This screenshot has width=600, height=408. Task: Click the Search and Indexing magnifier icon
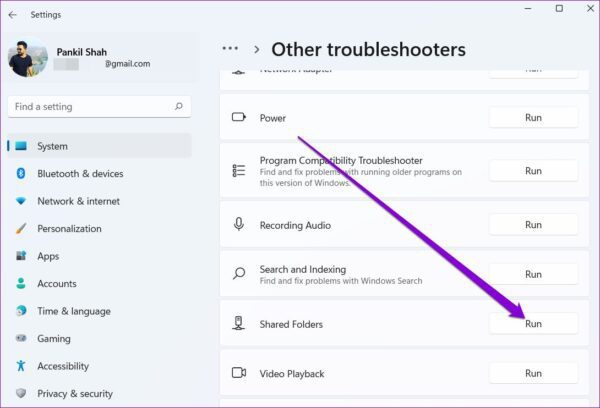click(x=239, y=274)
